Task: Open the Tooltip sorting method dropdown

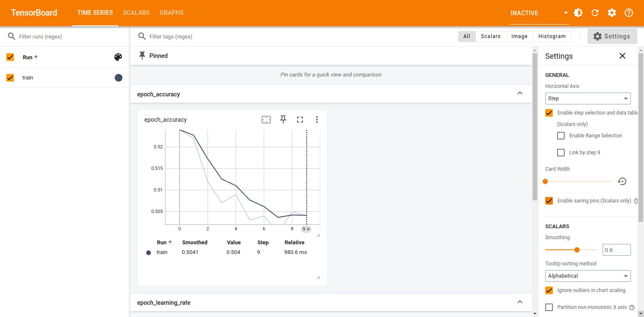Action: click(x=587, y=276)
